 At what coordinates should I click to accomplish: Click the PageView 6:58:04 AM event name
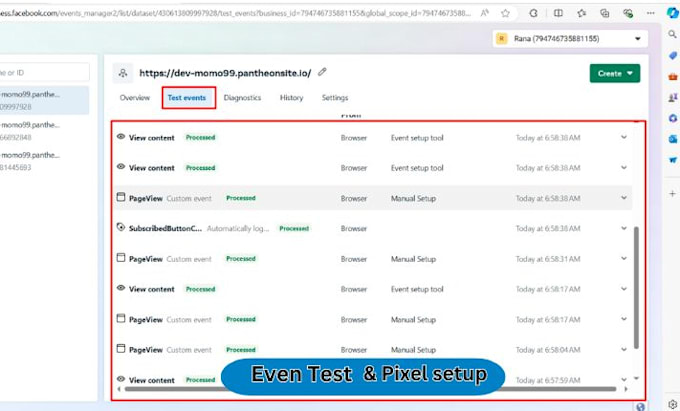coord(146,350)
